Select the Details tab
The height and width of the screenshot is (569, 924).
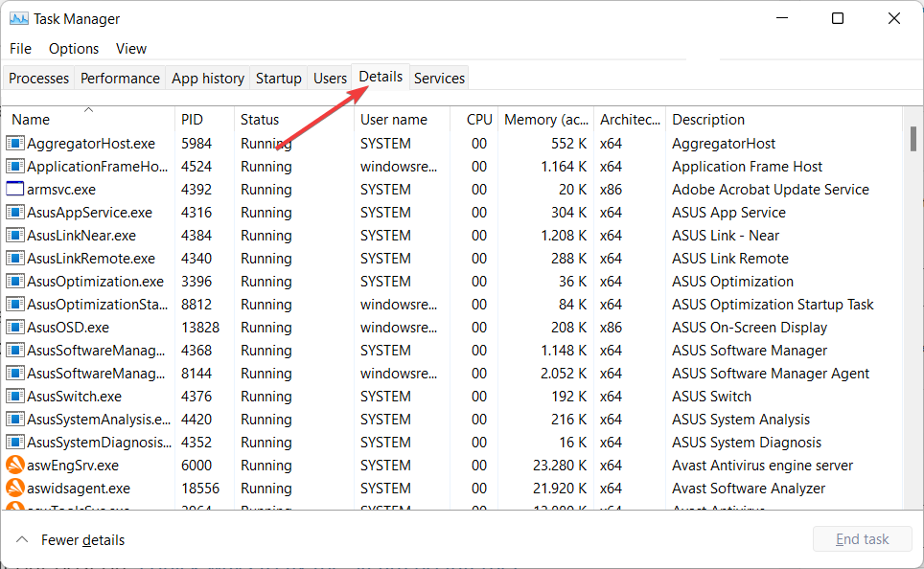[381, 77]
